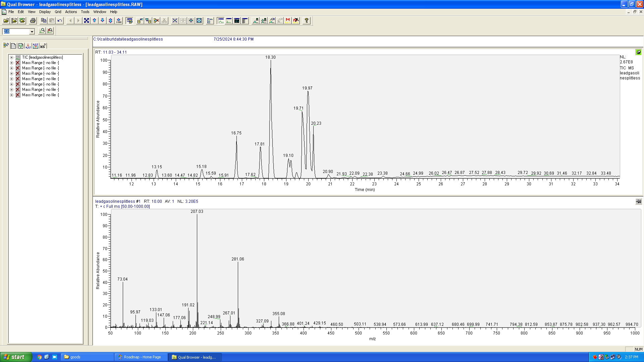This screenshot has width=644, height=362.
Task: Expand the fourth Mass Range tree node
Action: pyautogui.click(x=11, y=79)
